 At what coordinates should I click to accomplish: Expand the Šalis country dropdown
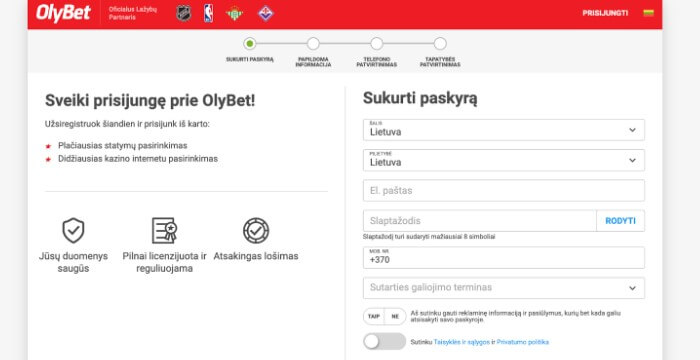pyautogui.click(x=504, y=130)
